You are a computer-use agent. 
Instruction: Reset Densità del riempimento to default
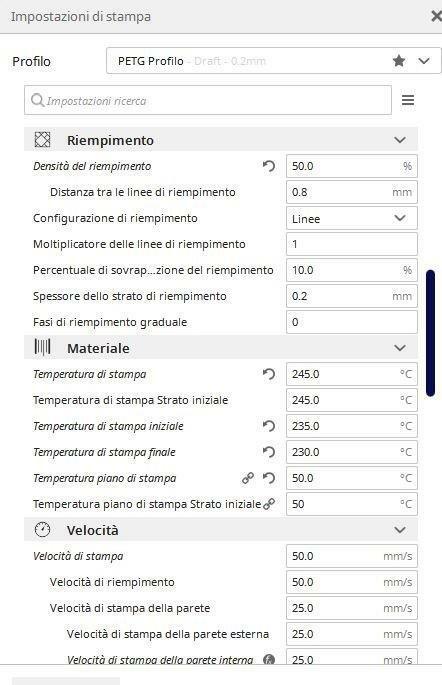point(269,166)
